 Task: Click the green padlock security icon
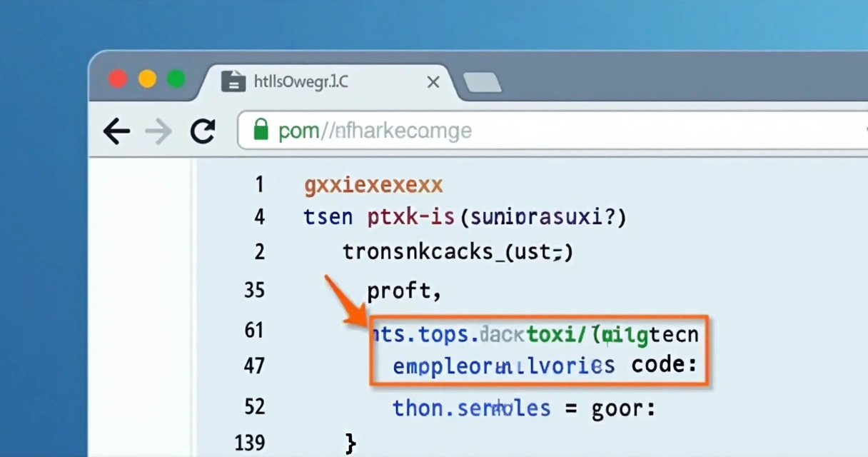pyautogui.click(x=261, y=130)
